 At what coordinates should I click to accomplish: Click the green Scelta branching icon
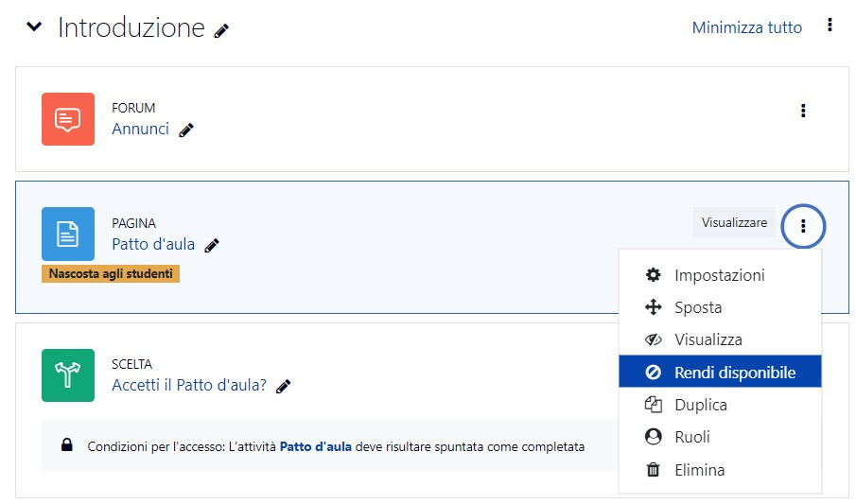point(68,375)
